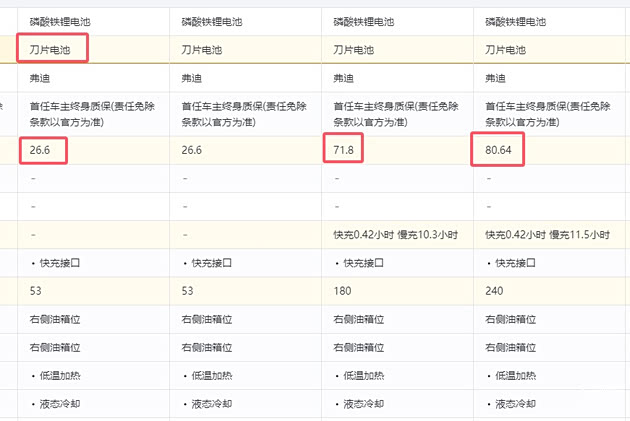This screenshot has width=630, height=421.
Task: Click the 240 value cell
Action: pyautogui.click(x=494, y=291)
